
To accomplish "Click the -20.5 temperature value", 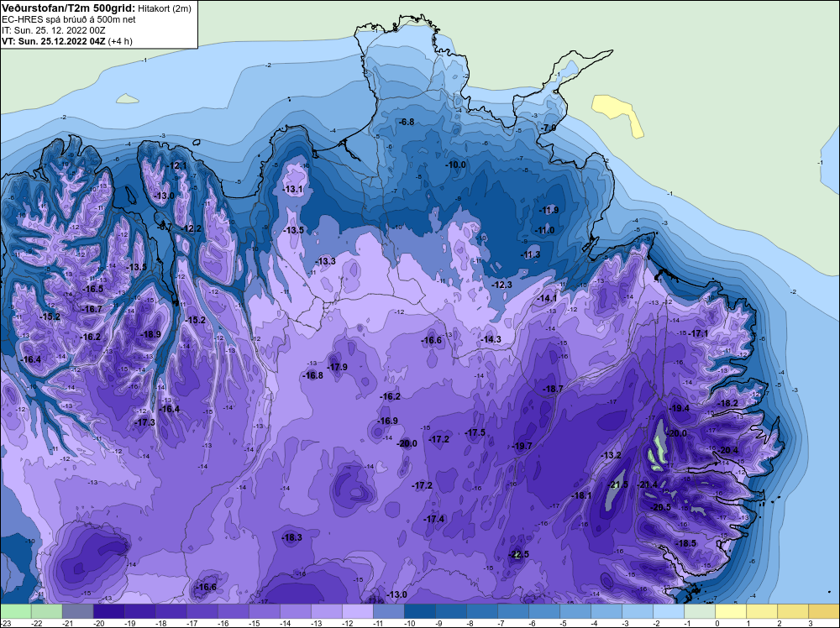I will pos(660,507).
